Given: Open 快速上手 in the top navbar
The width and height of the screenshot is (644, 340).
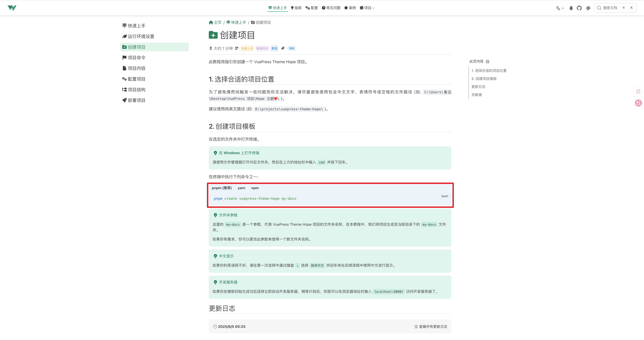Looking at the screenshot, I should [x=277, y=8].
